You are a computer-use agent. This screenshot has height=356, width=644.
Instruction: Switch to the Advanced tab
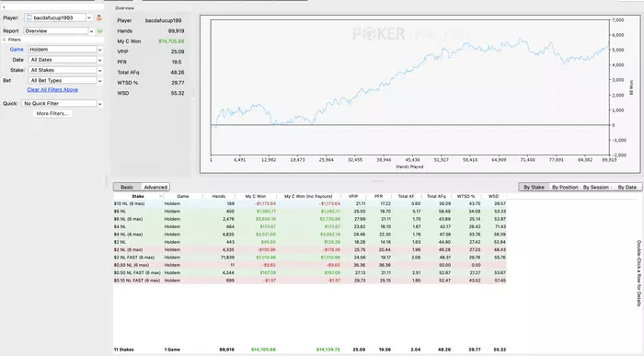[155, 188]
